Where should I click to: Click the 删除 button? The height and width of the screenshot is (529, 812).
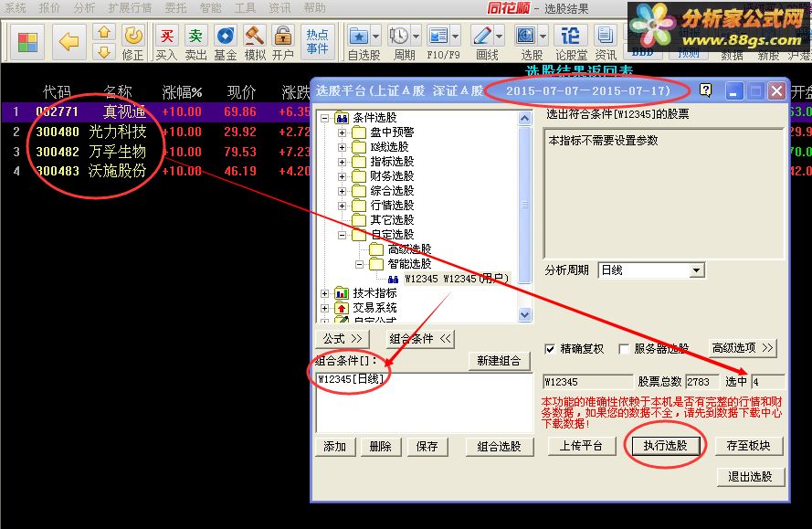click(x=380, y=446)
